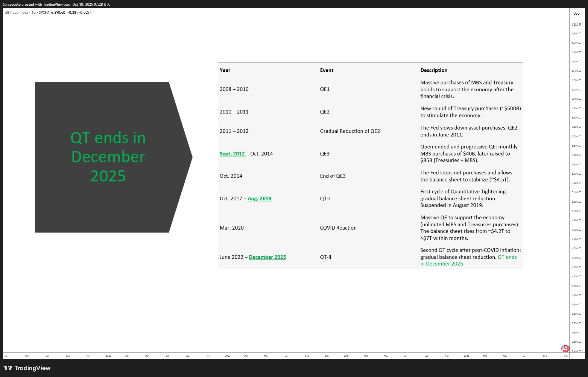Viewport: 588px width, 377px height.
Task: Open the USD currency selector
Action: point(577,13)
